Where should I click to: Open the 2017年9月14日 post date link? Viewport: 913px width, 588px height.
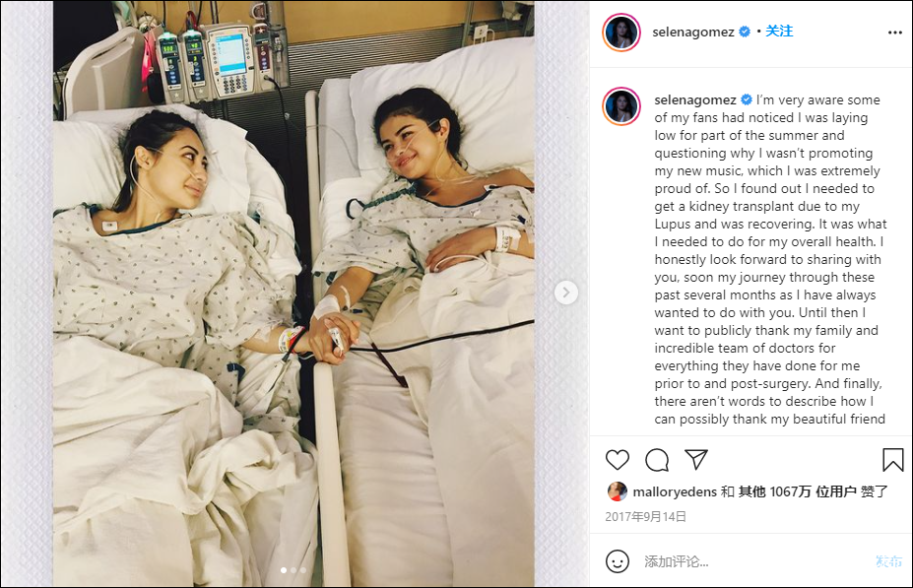click(x=645, y=517)
